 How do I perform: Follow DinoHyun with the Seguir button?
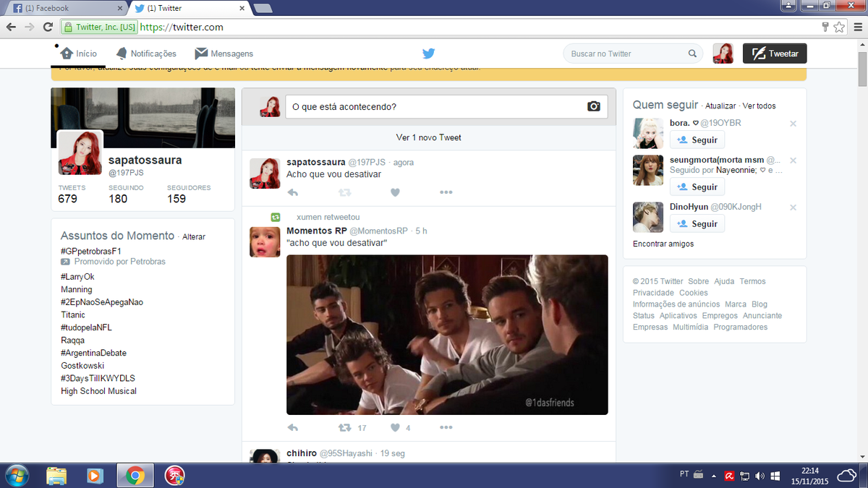pyautogui.click(x=697, y=224)
